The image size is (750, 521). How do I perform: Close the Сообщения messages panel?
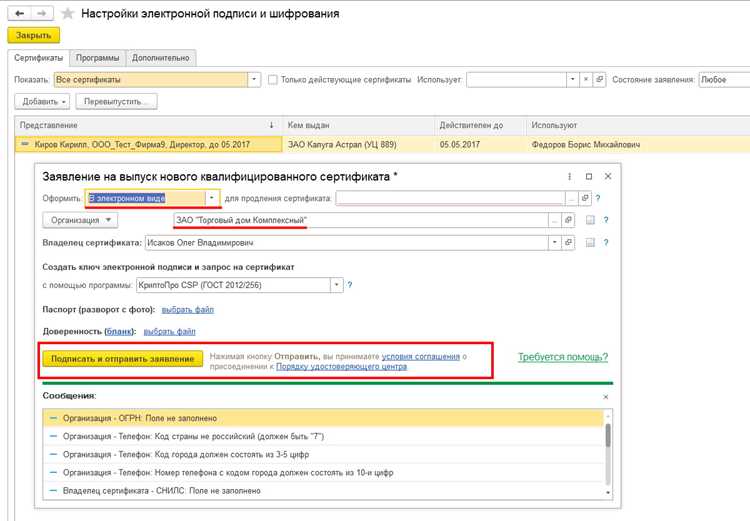(x=606, y=397)
